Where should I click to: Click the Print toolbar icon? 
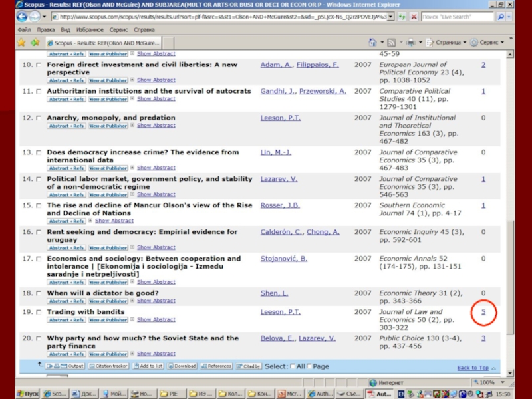pos(410,43)
